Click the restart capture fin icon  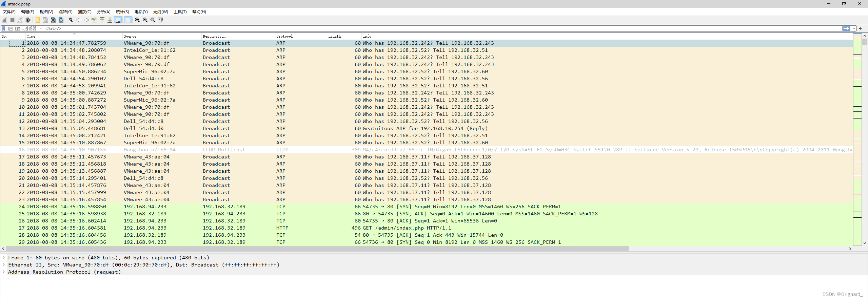point(20,20)
